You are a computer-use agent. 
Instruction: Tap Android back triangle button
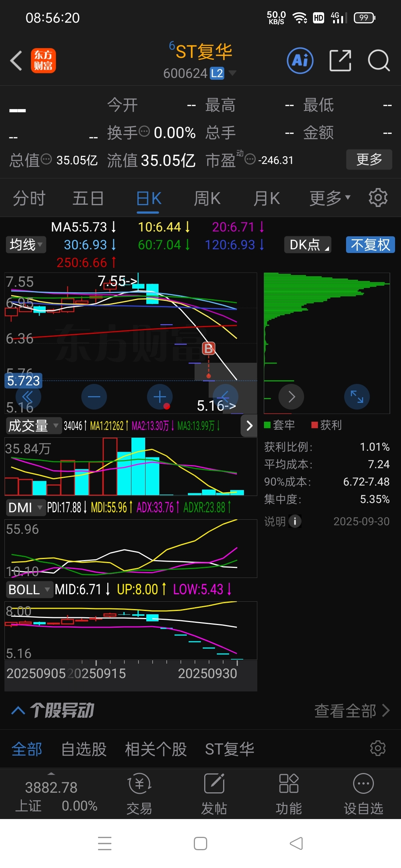[x=296, y=844]
